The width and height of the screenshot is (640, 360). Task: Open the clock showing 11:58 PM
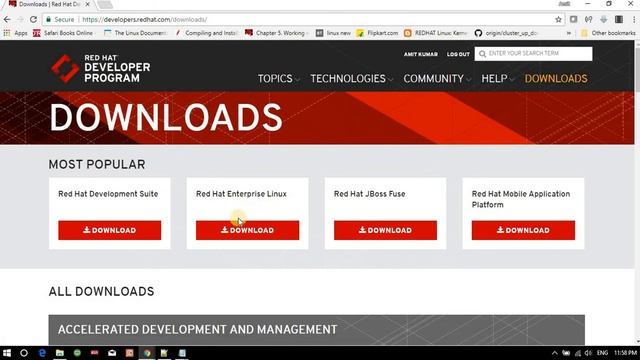[x=625, y=353]
